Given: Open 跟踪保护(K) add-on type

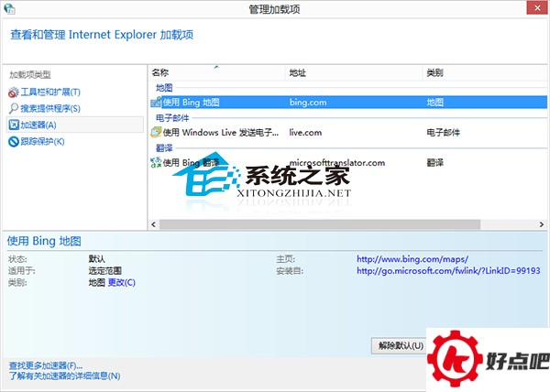Looking at the screenshot, I should [42, 142].
